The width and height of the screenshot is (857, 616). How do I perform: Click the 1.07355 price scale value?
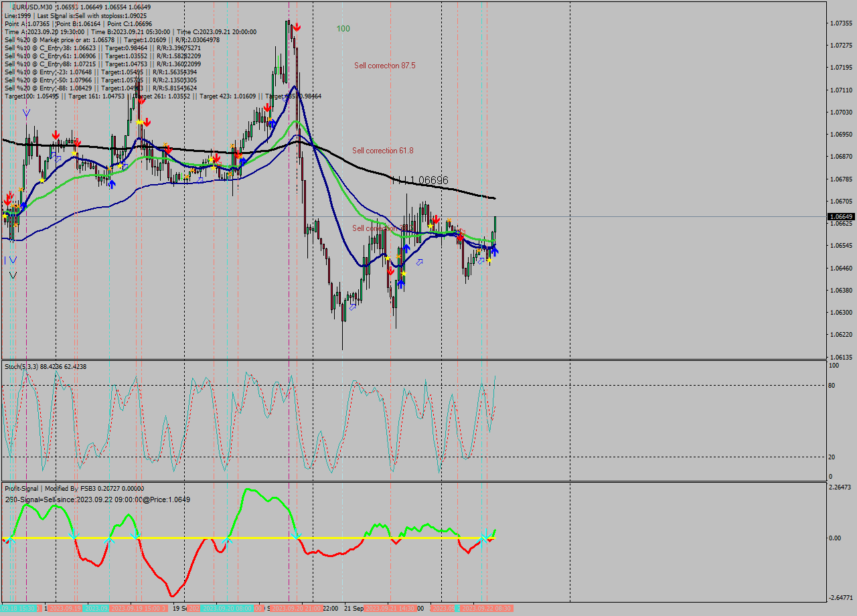[x=840, y=23]
